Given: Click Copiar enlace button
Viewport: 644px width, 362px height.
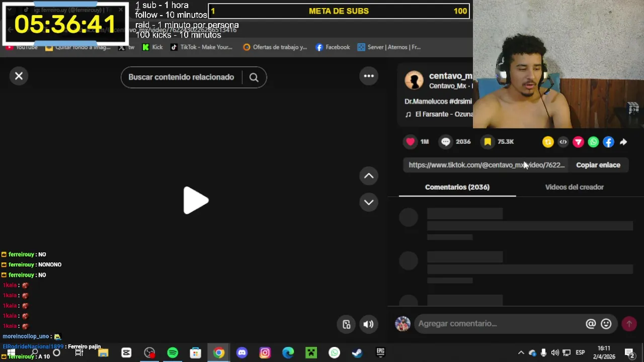Looking at the screenshot, I should tap(598, 165).
